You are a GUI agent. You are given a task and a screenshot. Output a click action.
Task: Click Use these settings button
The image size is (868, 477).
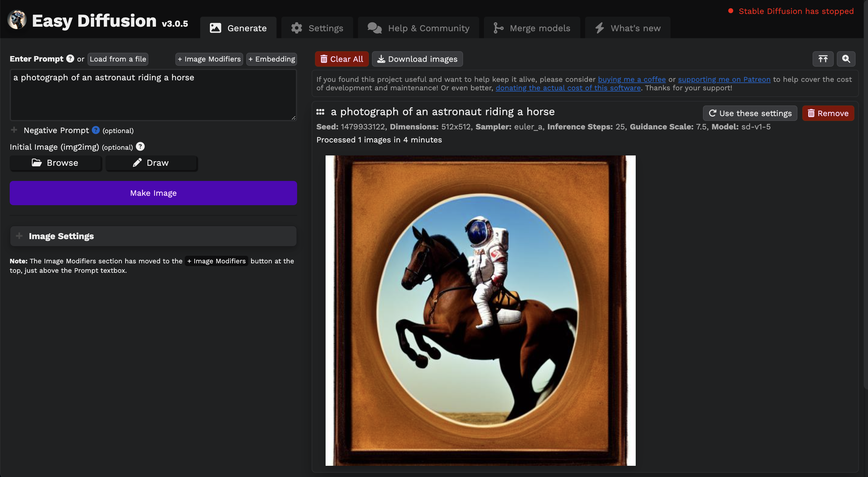(x=750, y=113)
